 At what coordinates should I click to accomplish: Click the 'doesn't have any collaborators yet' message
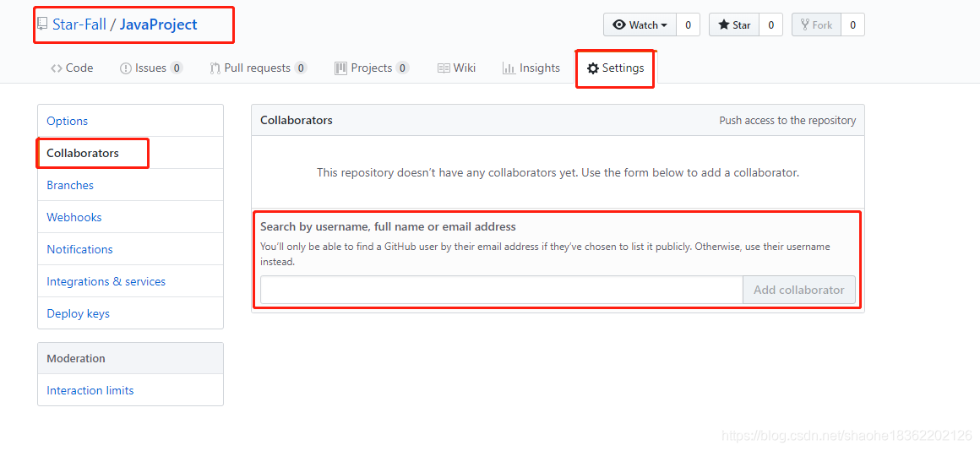(558, 172)
